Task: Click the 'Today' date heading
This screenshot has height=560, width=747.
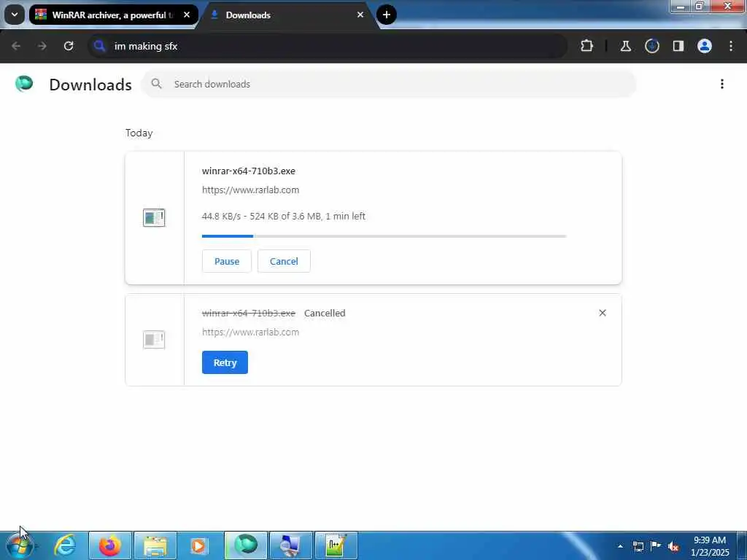Action: (x=139, y=133)
